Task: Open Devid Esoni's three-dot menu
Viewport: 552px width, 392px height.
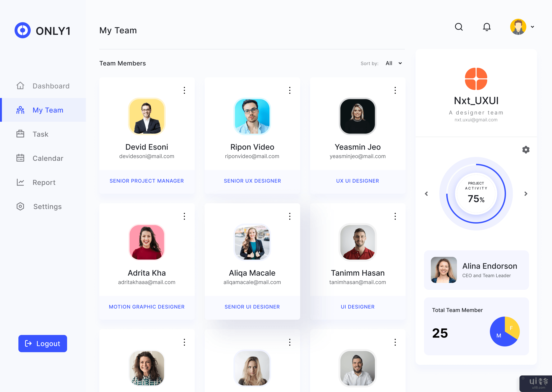Action: [184, 90]
